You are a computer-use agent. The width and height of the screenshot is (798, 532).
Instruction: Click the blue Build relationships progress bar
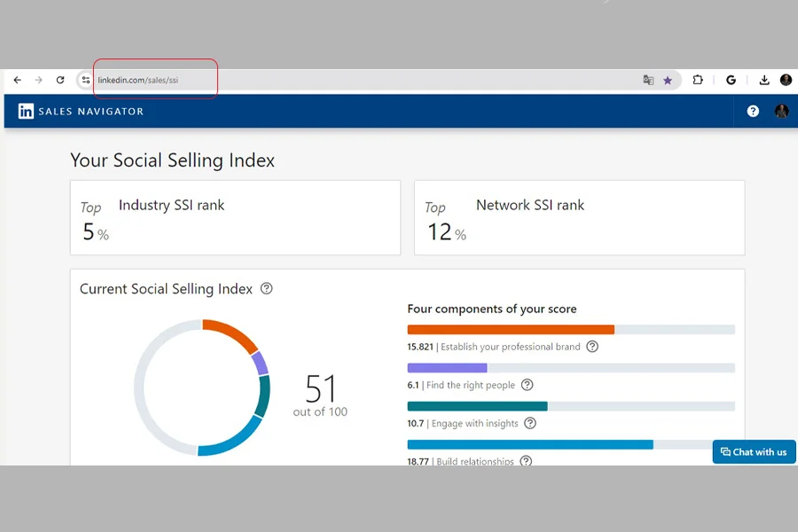click(530, 444)
